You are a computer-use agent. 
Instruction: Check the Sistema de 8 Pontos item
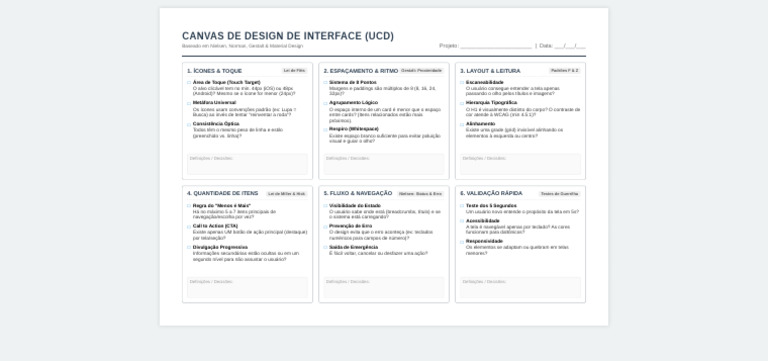tap(325, 83)
